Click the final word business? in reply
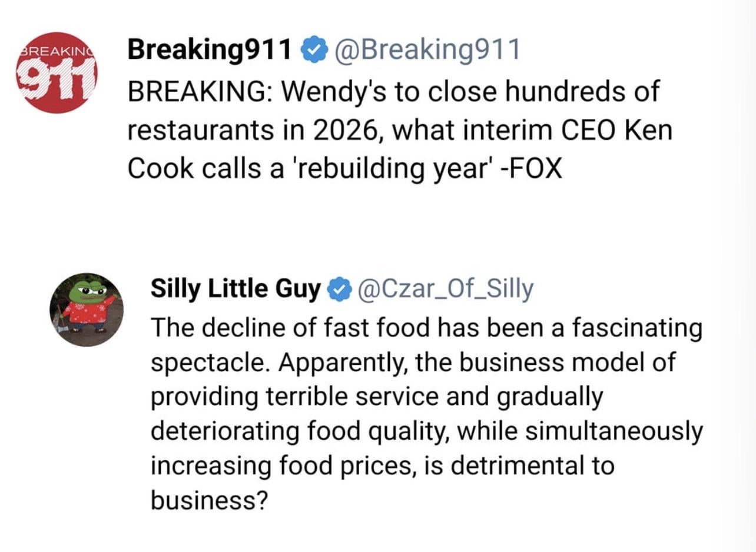Image resolution: width=756 pixels, height=552 pixels. click(209, 501)
